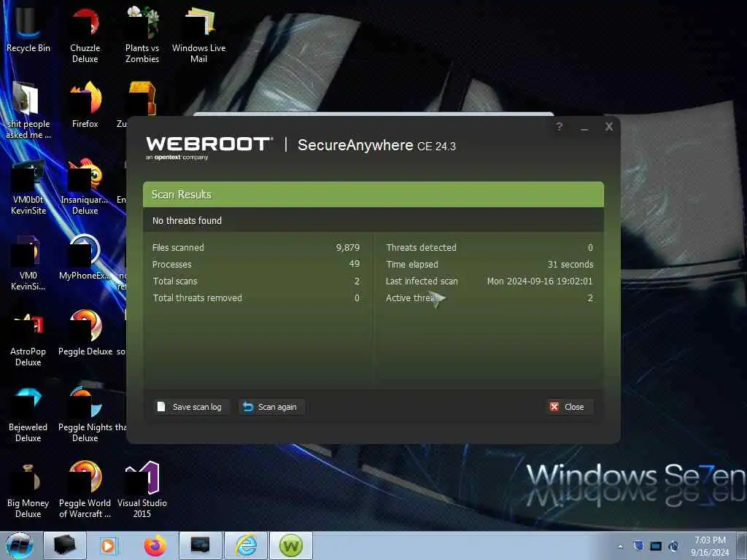Click the Save scan log button
747x560 pixels.
click(x=190, y=407)
